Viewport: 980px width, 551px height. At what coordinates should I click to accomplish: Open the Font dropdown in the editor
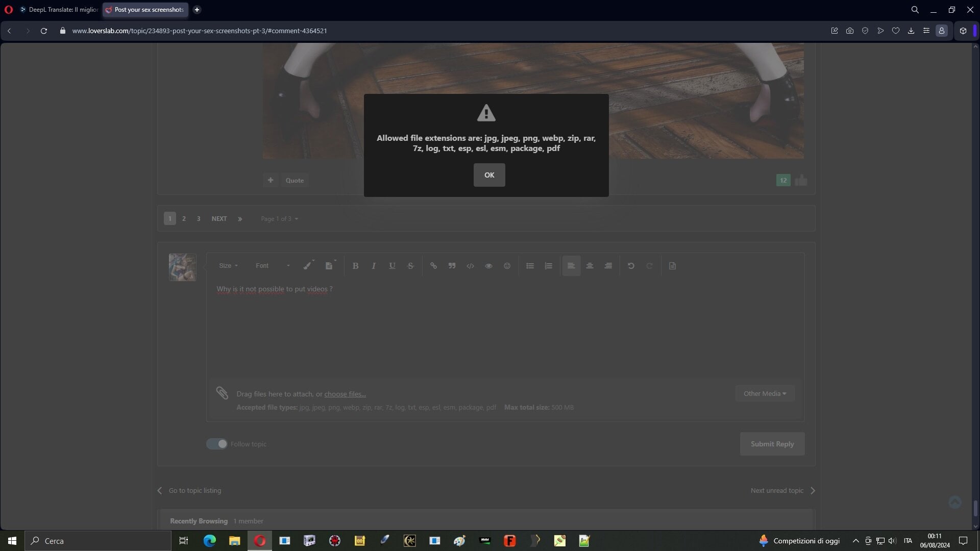click(273, 266)
